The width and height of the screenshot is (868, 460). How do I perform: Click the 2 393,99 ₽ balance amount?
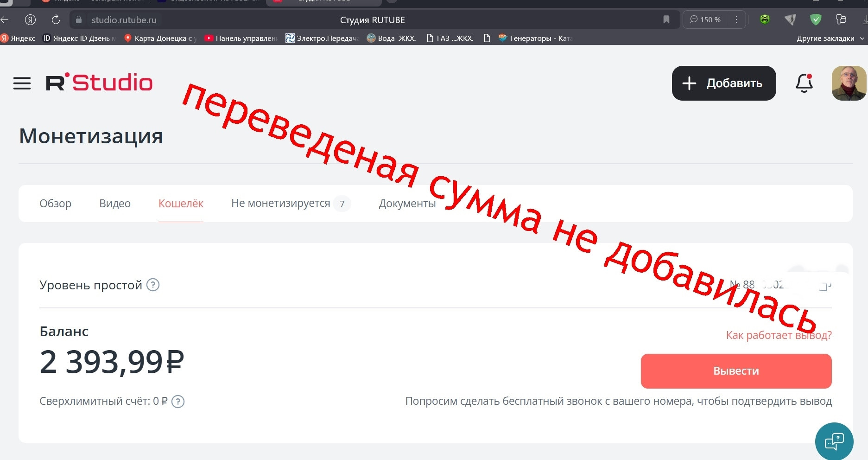tap(112, 362)
